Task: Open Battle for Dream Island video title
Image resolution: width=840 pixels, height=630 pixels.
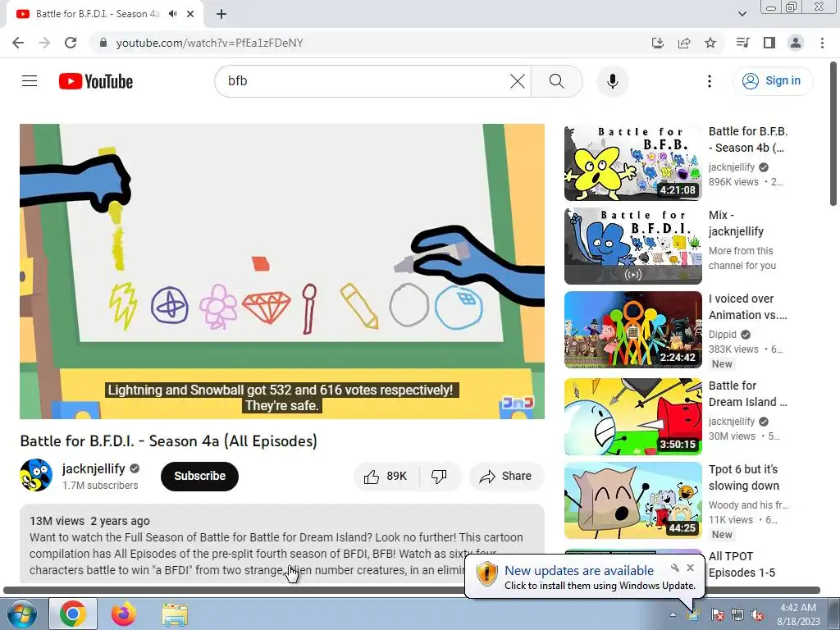Action: tap(748, 394)
